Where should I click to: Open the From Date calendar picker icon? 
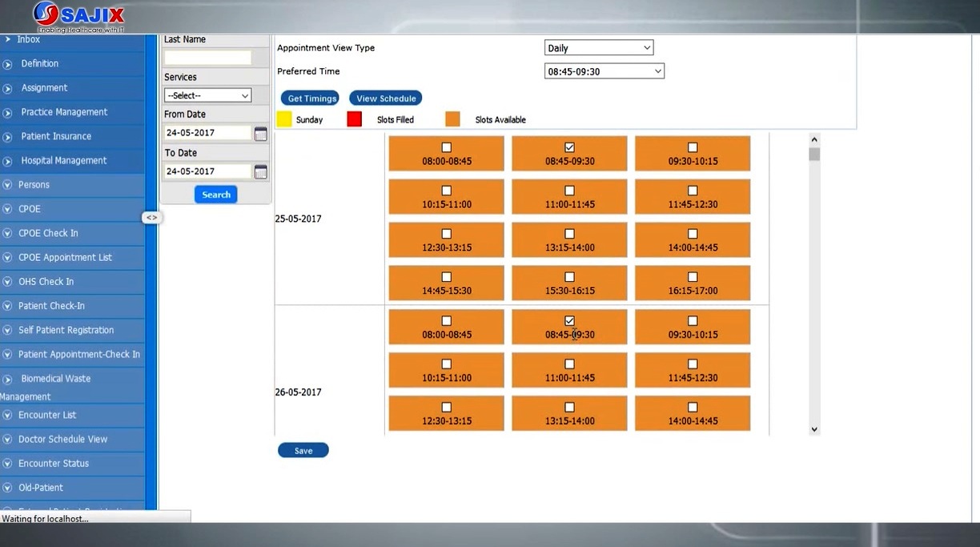pyautogui.click(x=260, y=134)
